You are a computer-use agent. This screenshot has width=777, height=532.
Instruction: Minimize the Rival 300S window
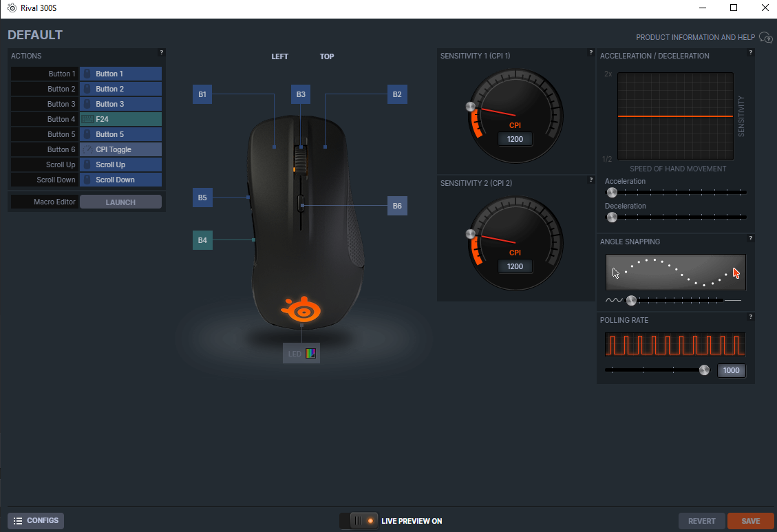[x=703, y=8]
